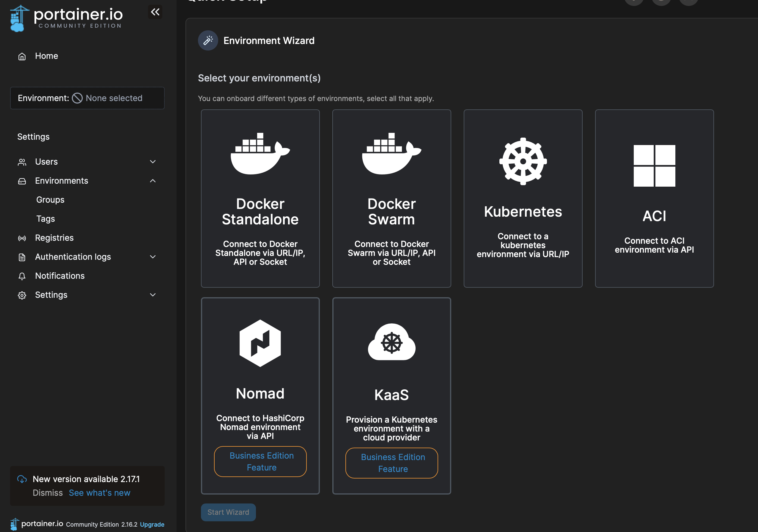The width and height of the screenshot is (758, 532).
Task: Expand the Users menu chevron
Action: point(153,162)
